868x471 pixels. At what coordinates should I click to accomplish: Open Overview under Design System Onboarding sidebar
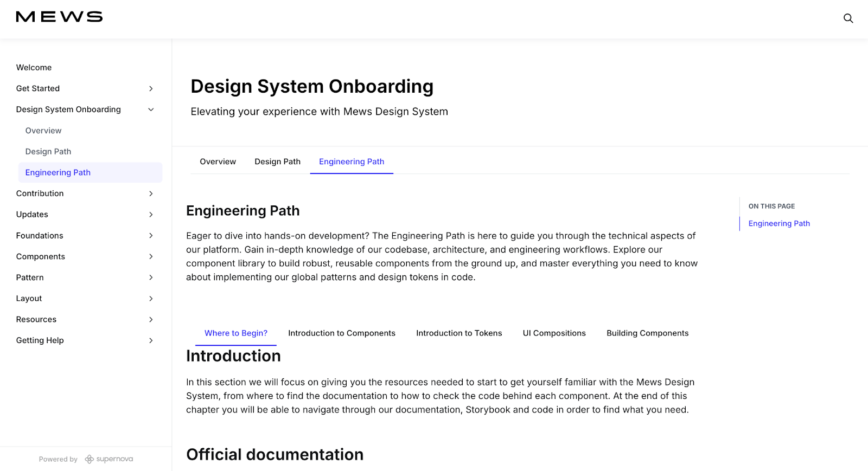pos(43,131)
